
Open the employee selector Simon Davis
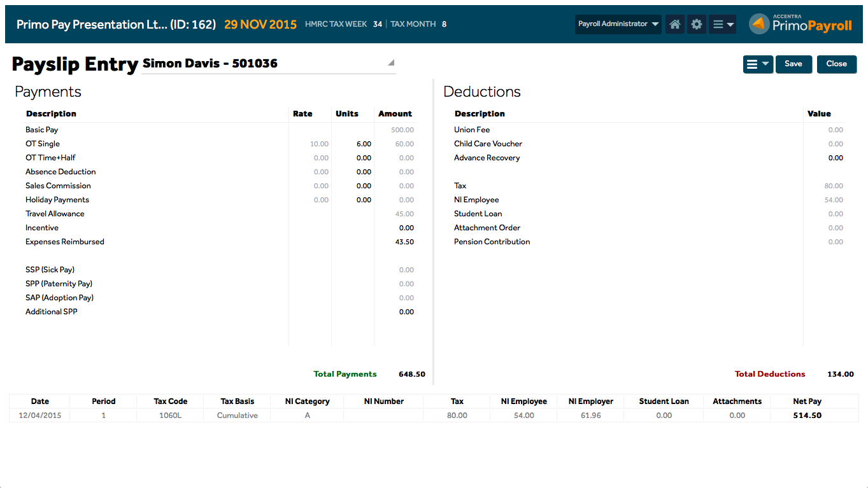268,64
